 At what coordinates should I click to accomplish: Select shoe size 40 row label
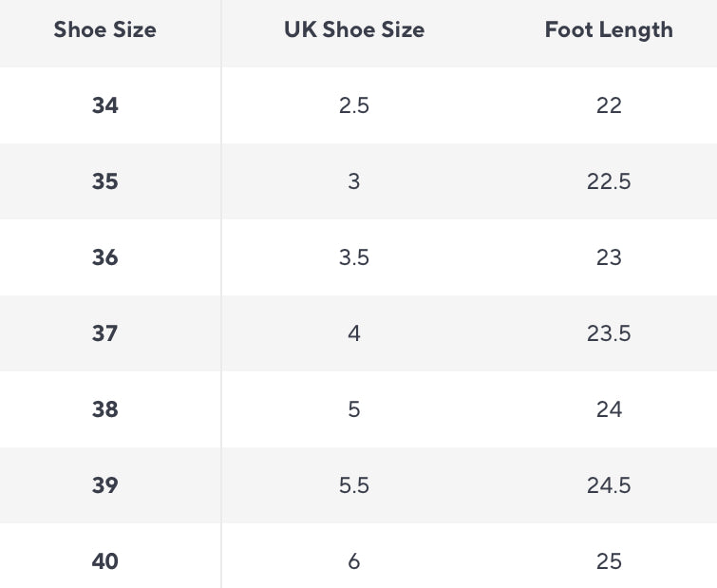(105, 561)
